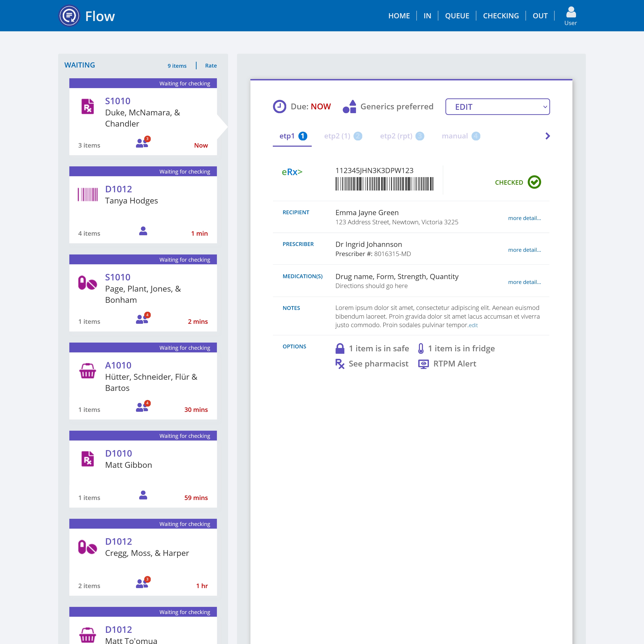
Task: Click the Now wait time on Duke card
Action: click(201, 145)
